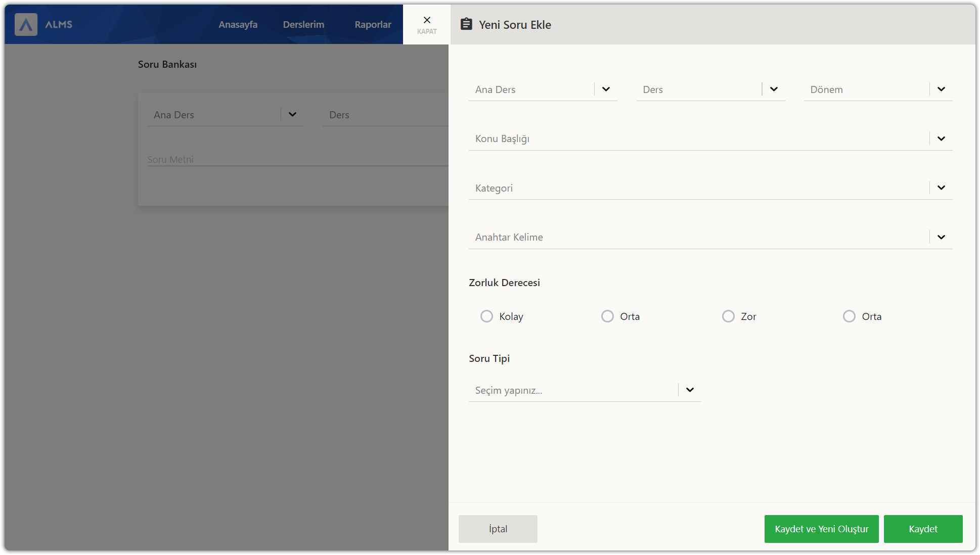The width and height of the screenshot is (980, 555).
Task: Choose the first Orta radio button
Action: tap(607, 316)
